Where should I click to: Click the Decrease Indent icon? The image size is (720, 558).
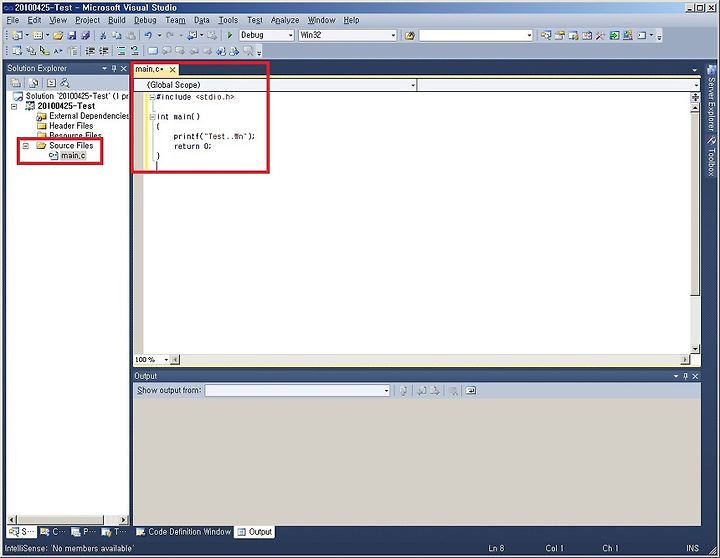(x=90, y=51)
